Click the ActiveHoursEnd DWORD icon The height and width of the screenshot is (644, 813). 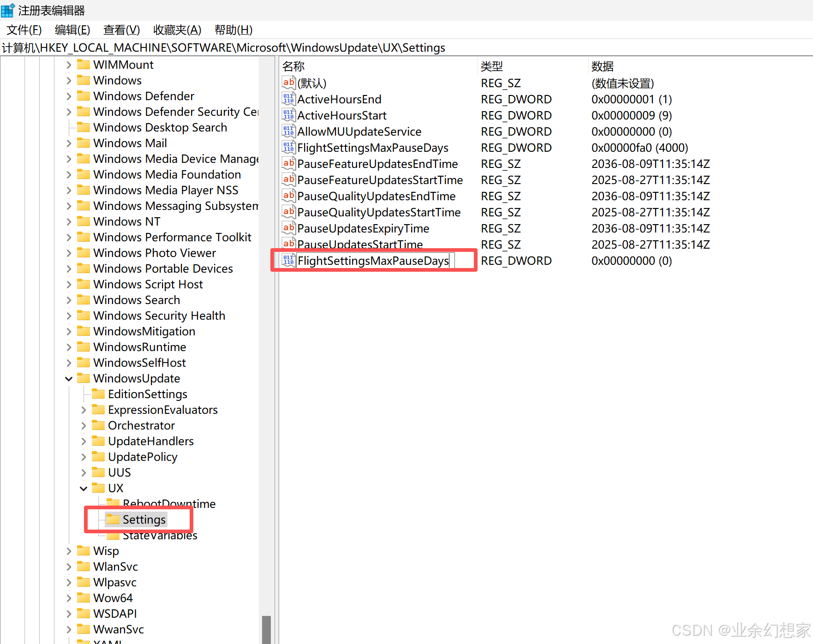click(288, 99)
